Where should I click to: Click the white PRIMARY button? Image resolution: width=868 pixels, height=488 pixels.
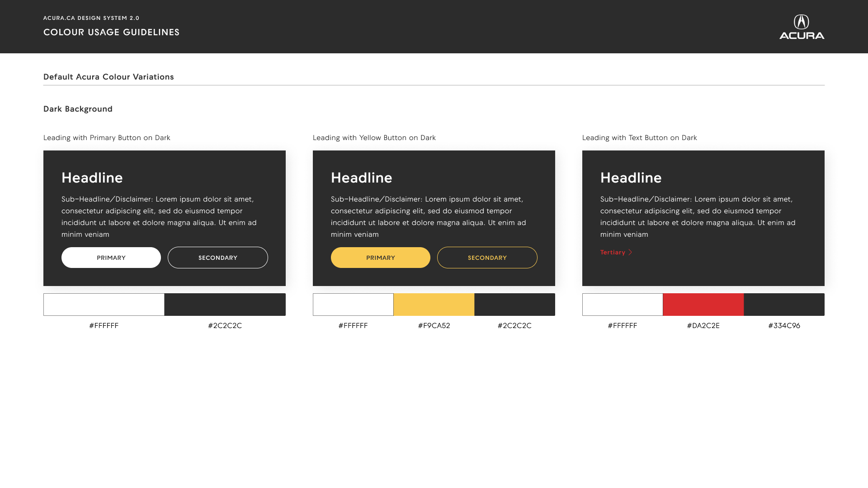111,258
